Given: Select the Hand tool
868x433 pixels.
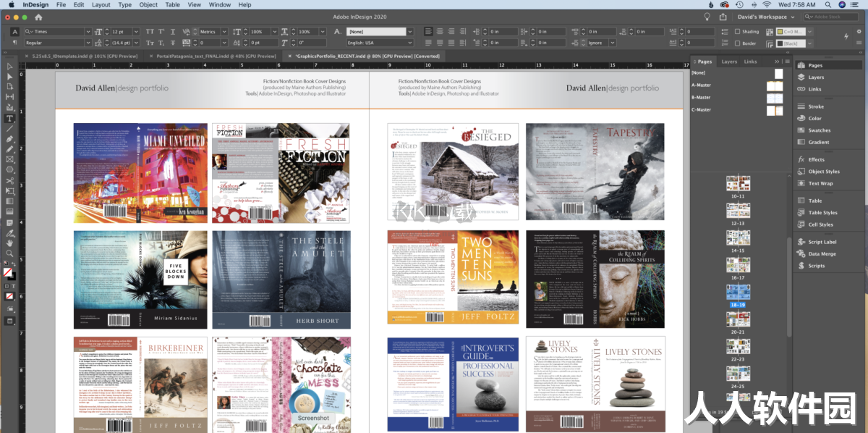Looking at the screenshot, I should pos(9,243).
